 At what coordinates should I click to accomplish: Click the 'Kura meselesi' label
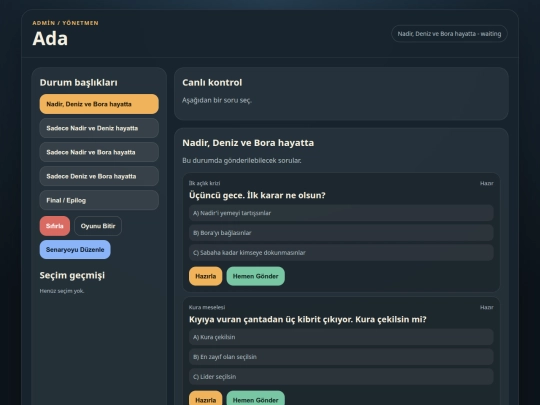tap(207, 307)
